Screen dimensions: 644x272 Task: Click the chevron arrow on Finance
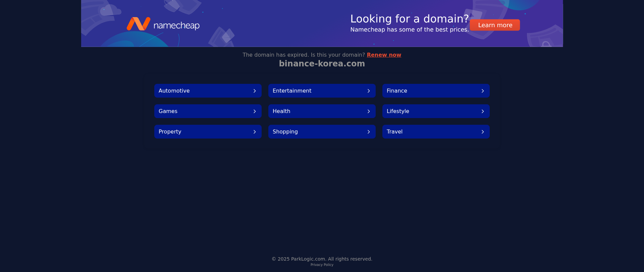483,91
